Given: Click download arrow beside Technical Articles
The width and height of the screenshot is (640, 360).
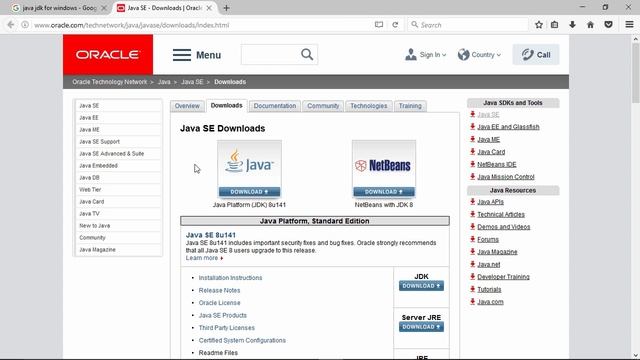Looking at the screenshot, I should [472, 214].
